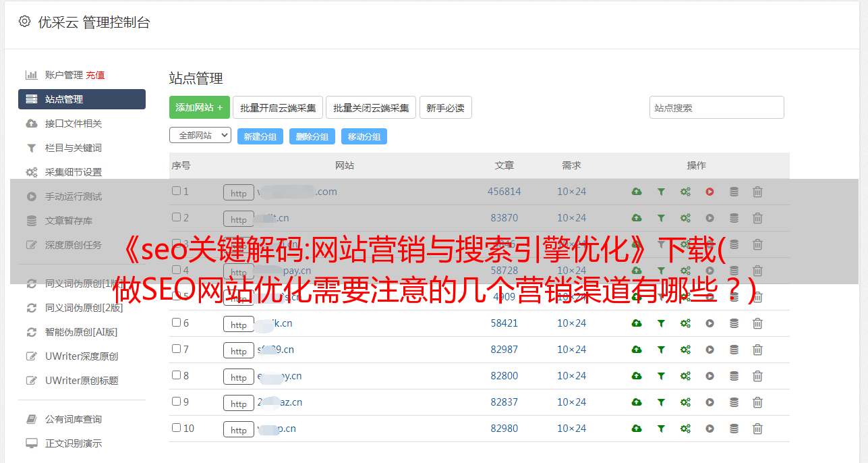This screenshot has width=868, height=463.
Task: Open the 新手必读 button
Action: click(x=446, y=107)
